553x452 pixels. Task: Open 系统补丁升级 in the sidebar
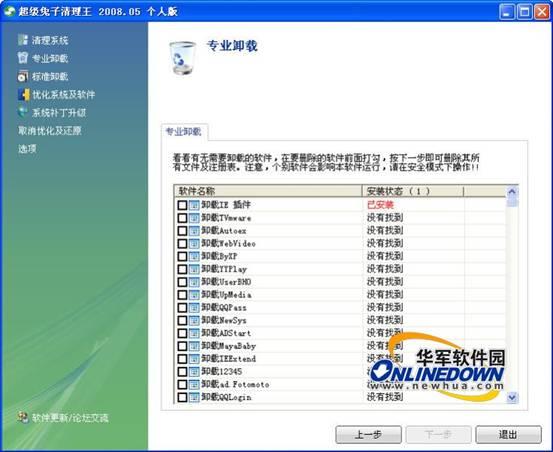coord(59,112)
